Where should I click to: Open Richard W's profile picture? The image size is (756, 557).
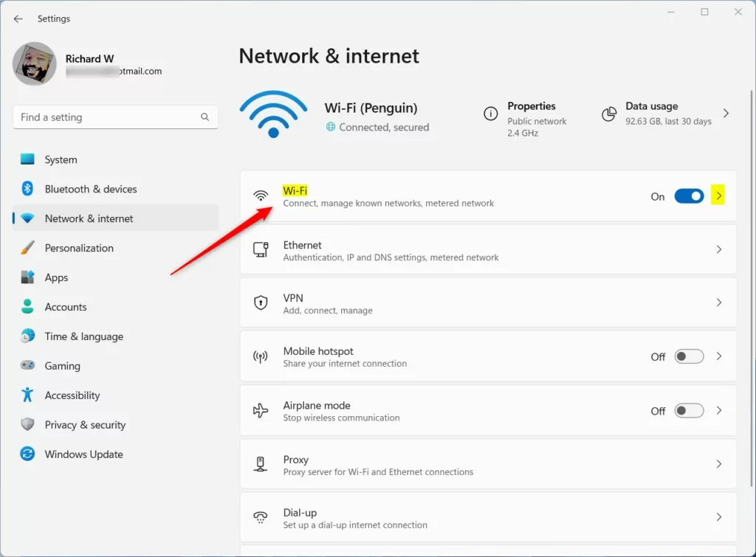click(x=34, y=63)
